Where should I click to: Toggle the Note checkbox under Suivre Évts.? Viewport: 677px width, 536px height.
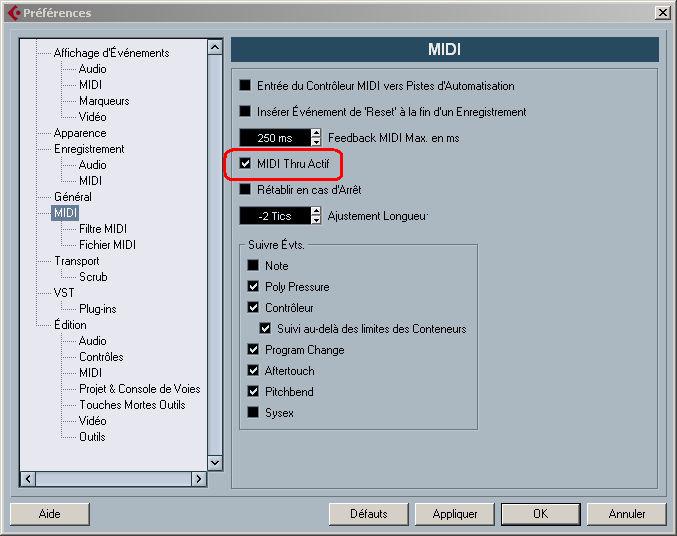[x=253, y=265]
